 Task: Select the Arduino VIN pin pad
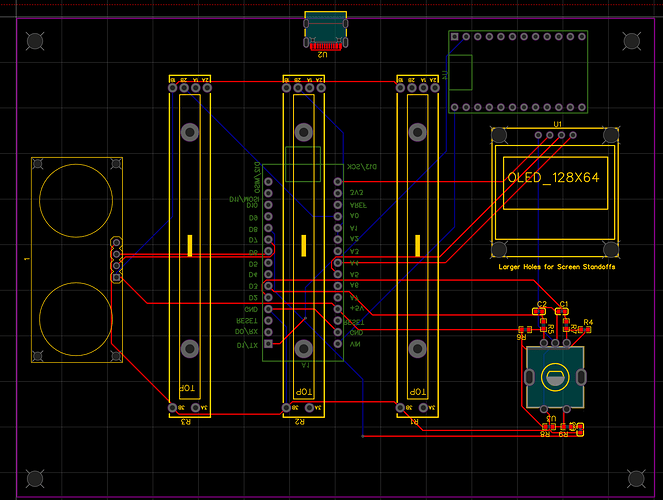point(337,344)
